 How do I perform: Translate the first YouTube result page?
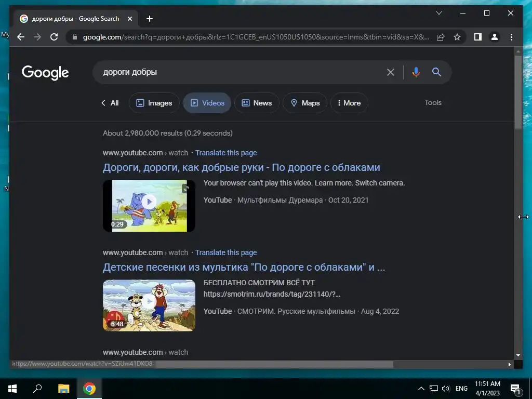click(226, 153)
